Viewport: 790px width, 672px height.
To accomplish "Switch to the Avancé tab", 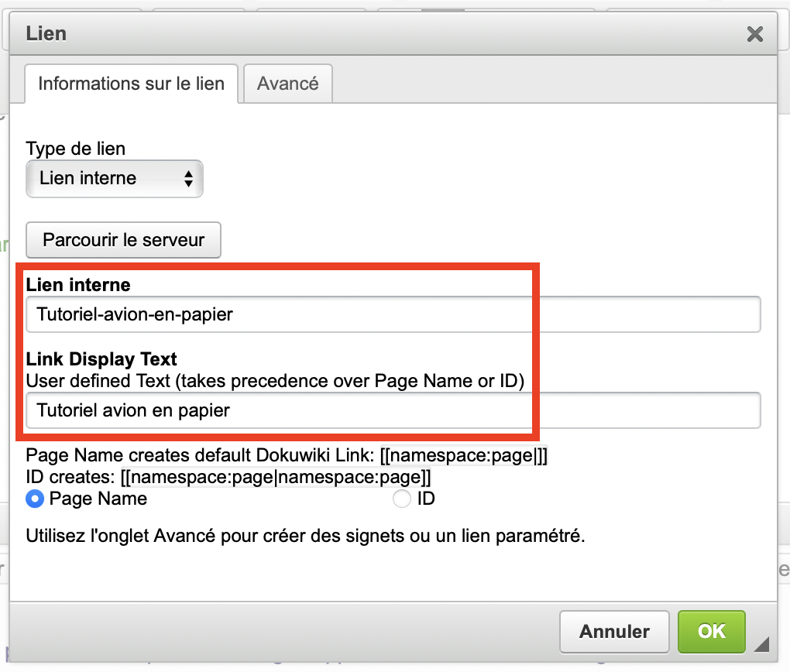I will pyautogui.click(x=288, y=84).
